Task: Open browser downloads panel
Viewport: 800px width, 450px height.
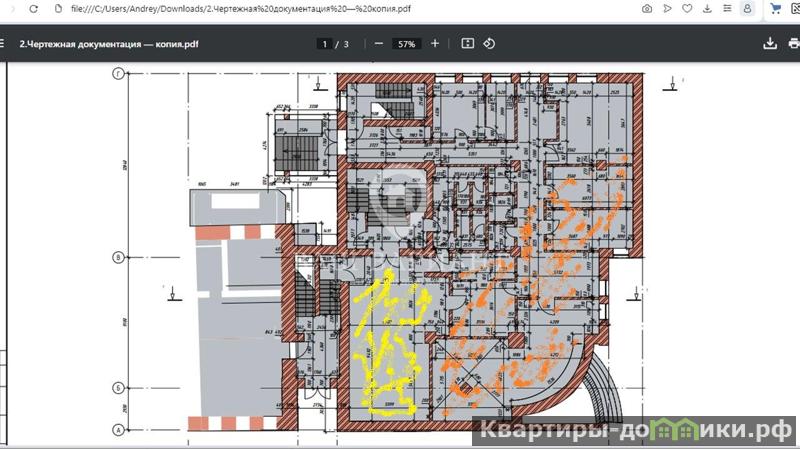Action: coord(707,9)
